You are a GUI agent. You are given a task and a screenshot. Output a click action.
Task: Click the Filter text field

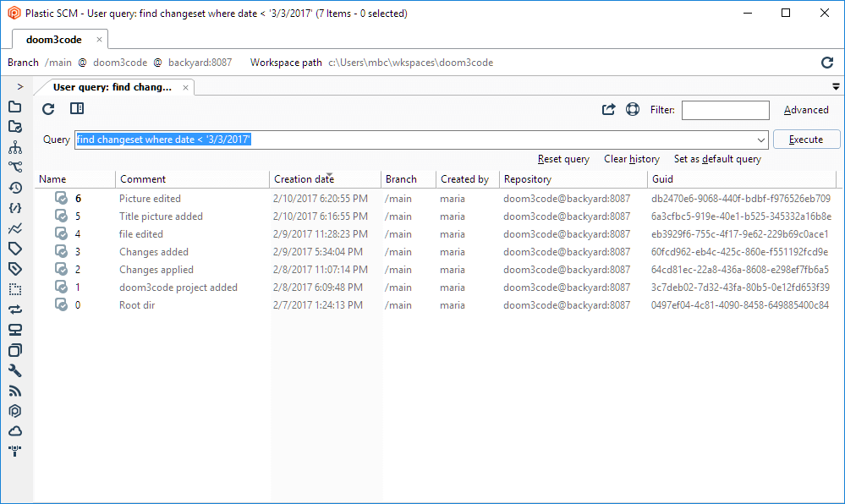pyautogui.click(x=726, y=110)
